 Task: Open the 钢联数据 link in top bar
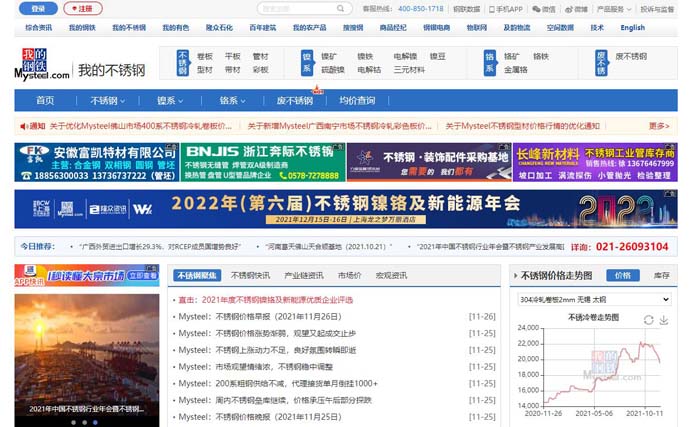[x=466, y=9]
